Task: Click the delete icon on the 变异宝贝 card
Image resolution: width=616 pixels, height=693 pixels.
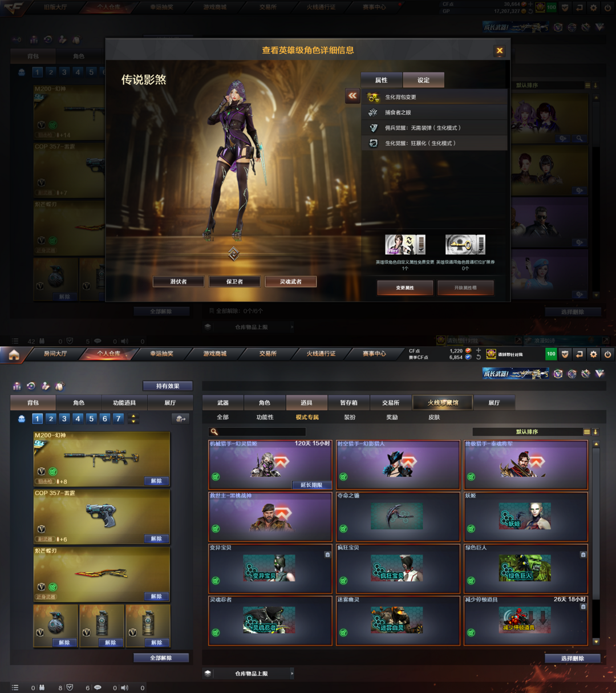Action: click(327, 554)
